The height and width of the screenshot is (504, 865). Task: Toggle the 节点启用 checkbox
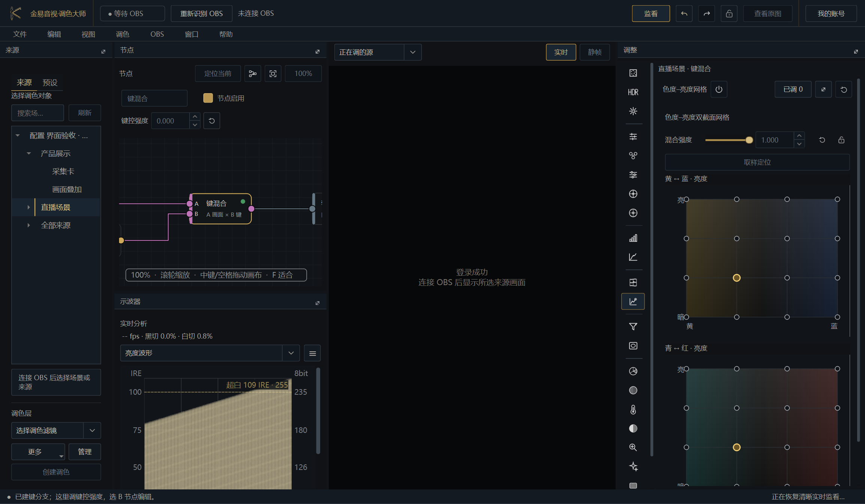pyautogui.click(x=208, y=98)
